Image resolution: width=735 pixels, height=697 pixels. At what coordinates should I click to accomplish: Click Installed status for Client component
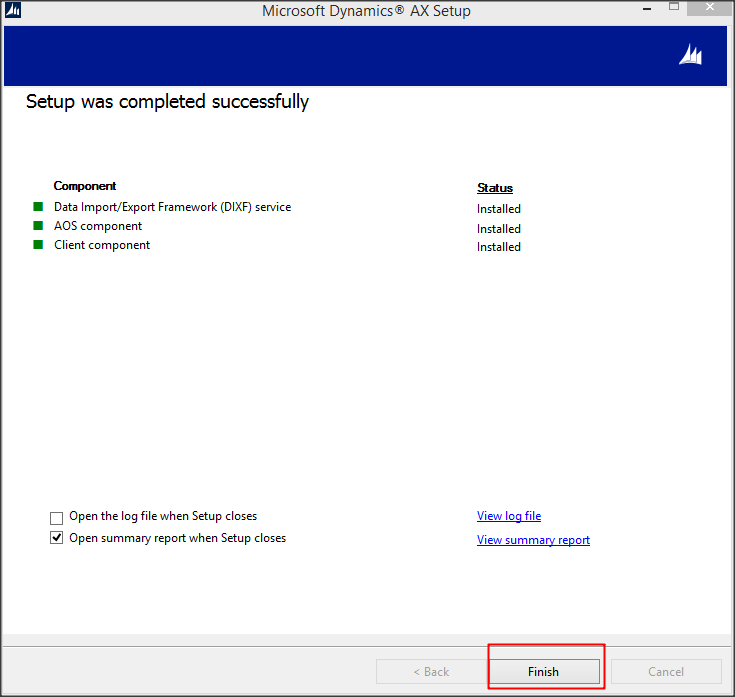(499, 247)
